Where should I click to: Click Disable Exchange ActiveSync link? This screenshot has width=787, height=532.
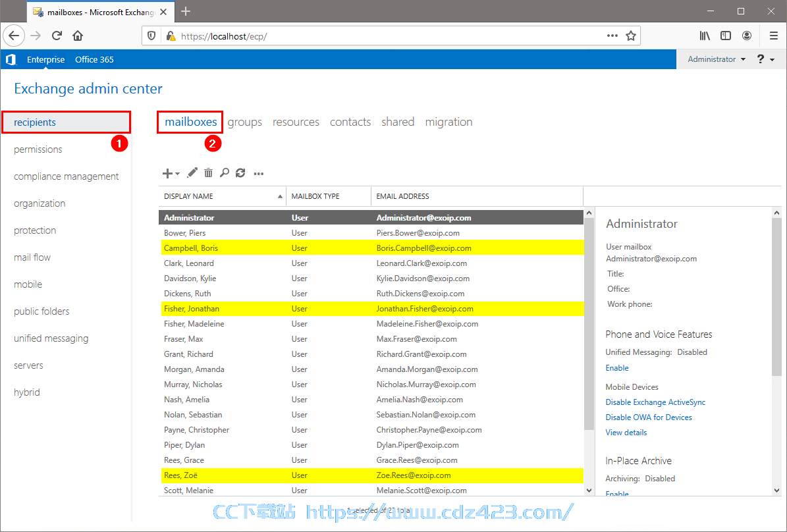pyautogui.click(x=655, y=402)
